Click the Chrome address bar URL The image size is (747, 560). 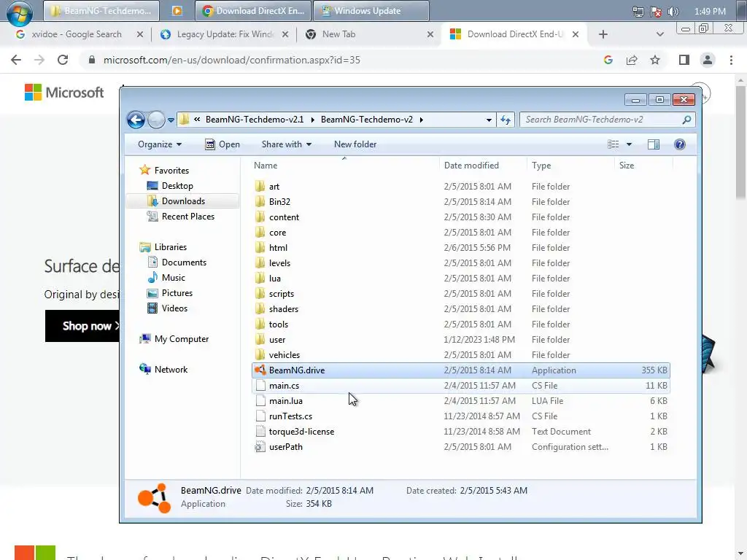[x=231, y=60]
